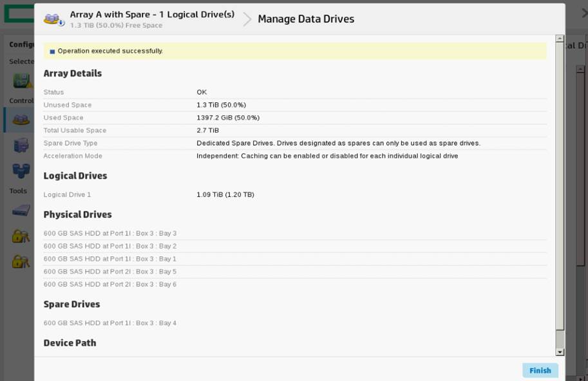This screenshot has width=588, height=381.
Task: Click the blue square in the success message
Action: coord(52,51)
